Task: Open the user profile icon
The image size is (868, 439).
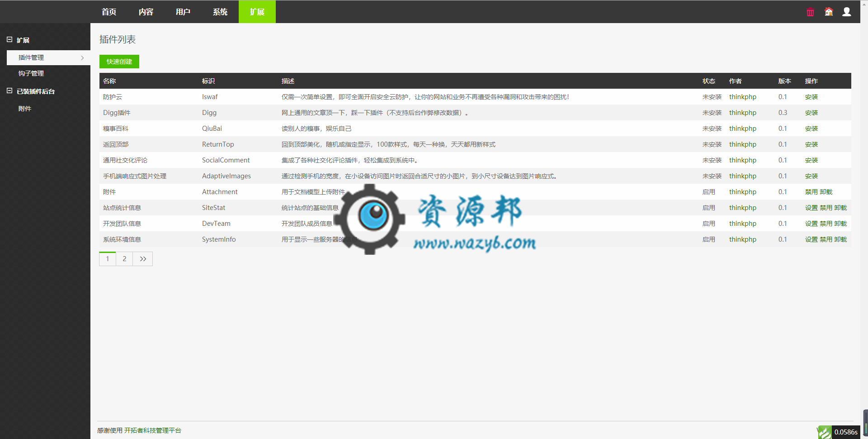Action: pyautogui.click(x=847, y=12)
